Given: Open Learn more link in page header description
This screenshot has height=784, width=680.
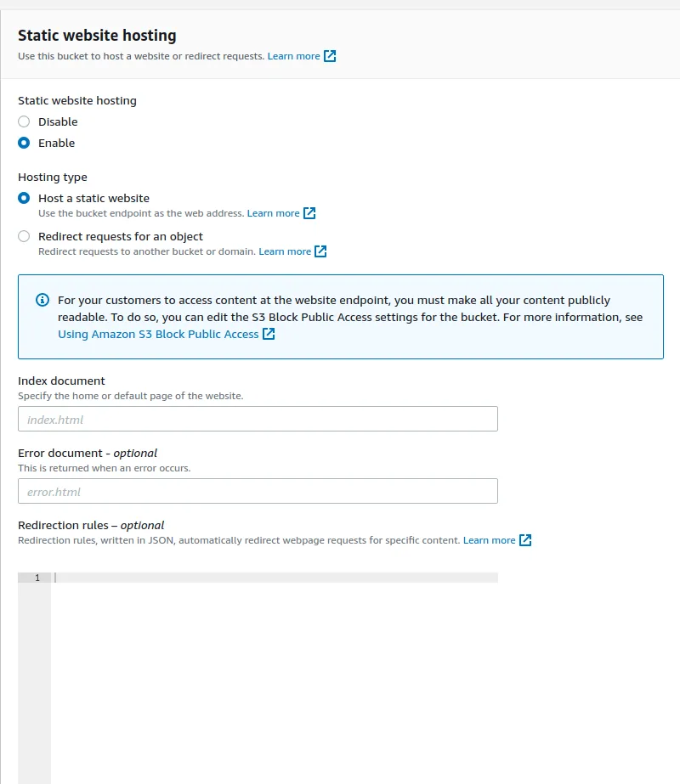Looking at the screenshot, I should (x=294, y=56).
